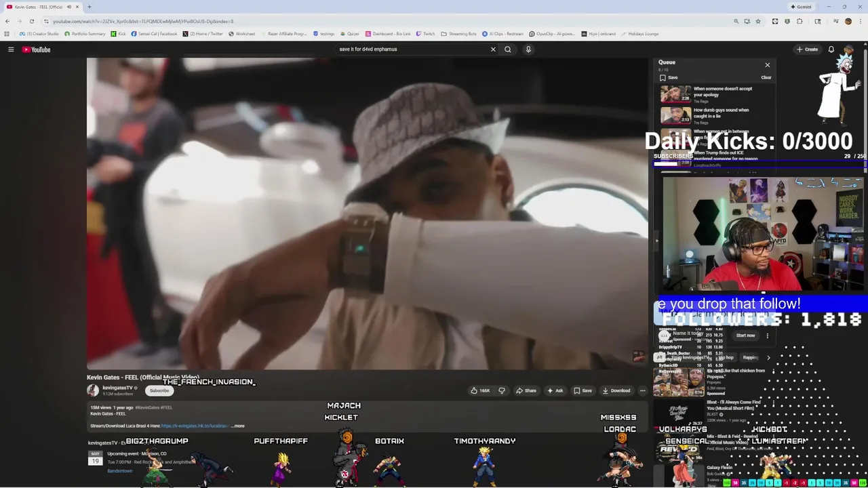Open Twitch bookmark
Image resolution: width=868 pixels, height=488 pixels.
pos(425,34)
